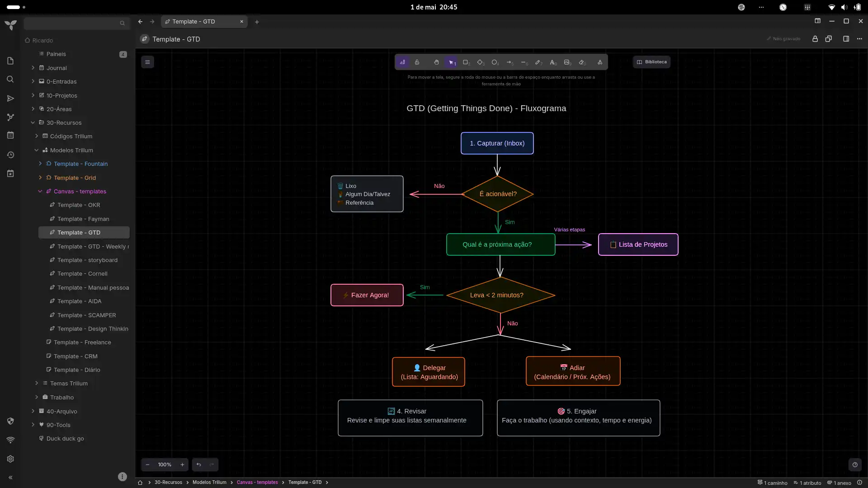Open the Template - OKR note
868x488 pixels.
coord(79,205)
